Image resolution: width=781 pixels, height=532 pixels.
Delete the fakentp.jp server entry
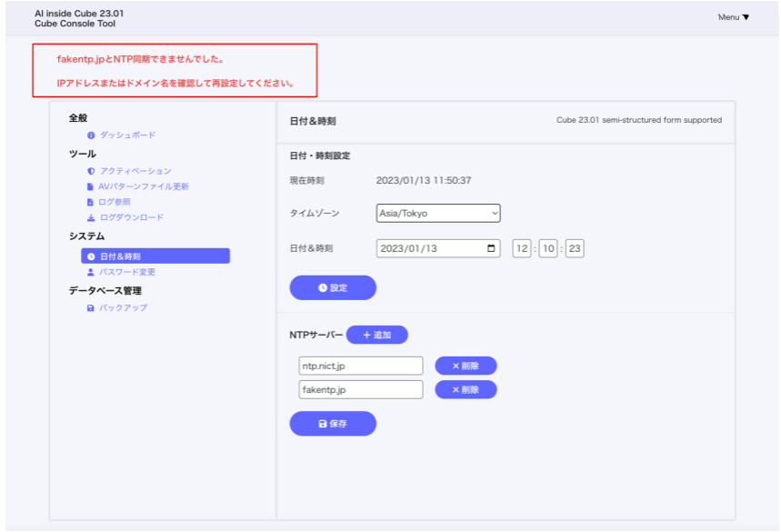pos(466,389)
